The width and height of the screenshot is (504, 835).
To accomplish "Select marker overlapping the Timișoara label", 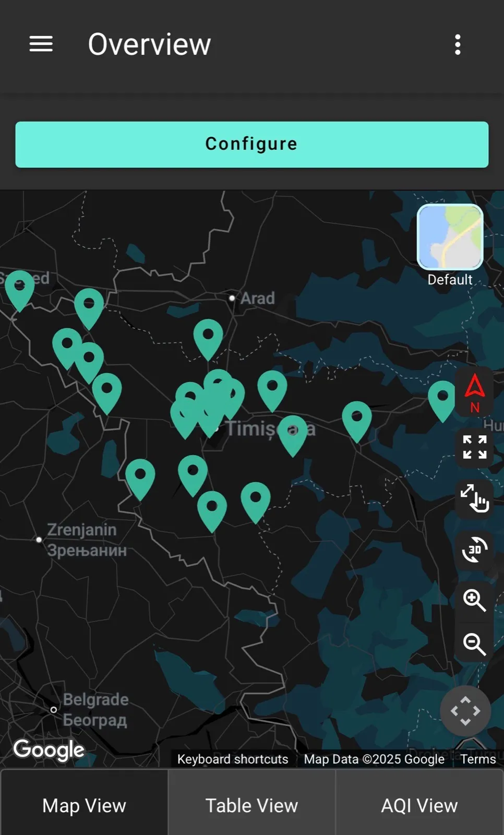I will 293,436.
